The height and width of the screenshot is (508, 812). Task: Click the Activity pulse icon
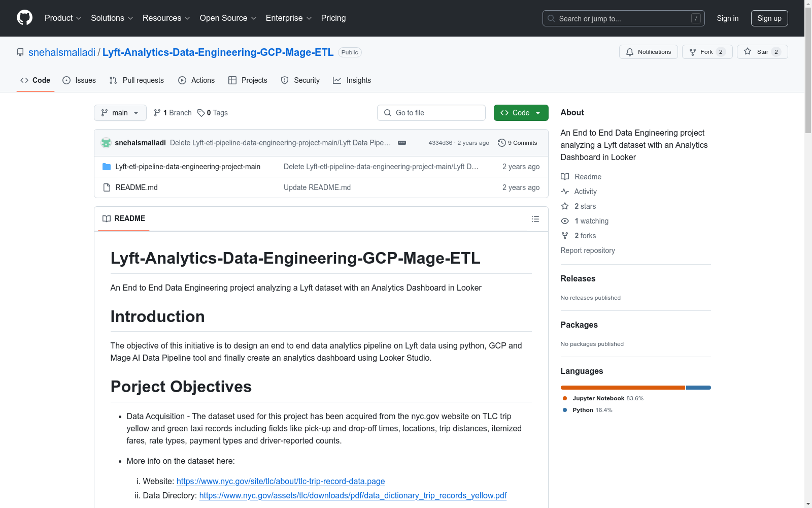point(565,192)
